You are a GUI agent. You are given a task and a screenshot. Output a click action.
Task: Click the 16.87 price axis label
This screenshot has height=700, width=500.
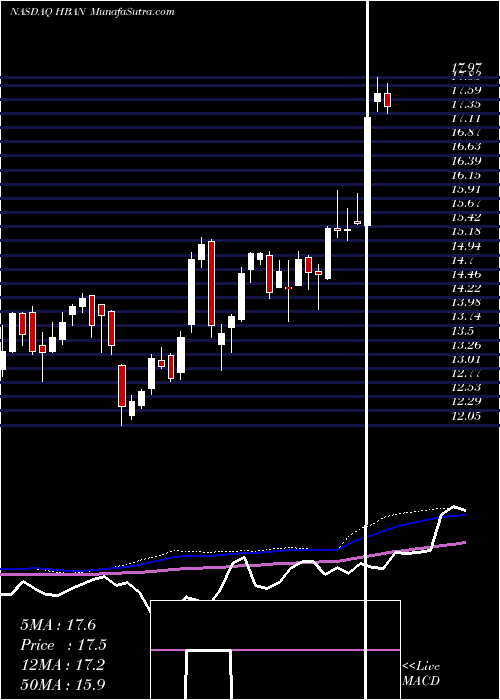pyautogui.click(x=466, y=133)
